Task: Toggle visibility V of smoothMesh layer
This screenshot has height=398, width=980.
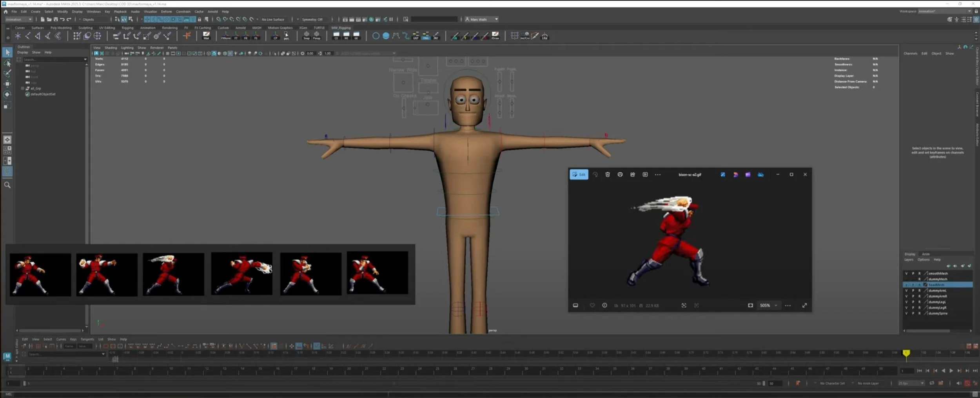Action: coord(906,273)
